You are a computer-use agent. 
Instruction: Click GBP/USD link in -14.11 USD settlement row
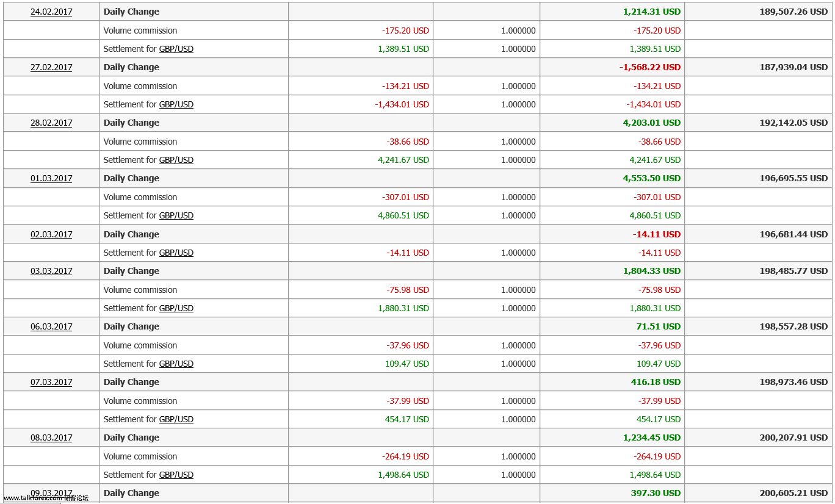176,253
